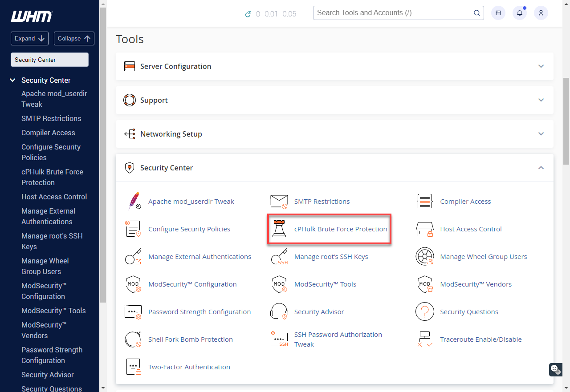Collapse the Security Center panel chevron
570x392 pixels.
tap(541, 168)
